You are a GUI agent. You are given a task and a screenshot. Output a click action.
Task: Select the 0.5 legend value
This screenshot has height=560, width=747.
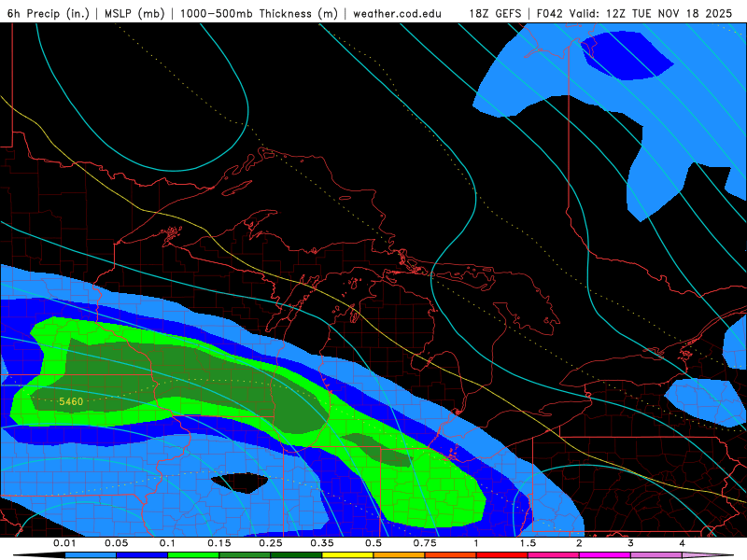click(373, 543)
